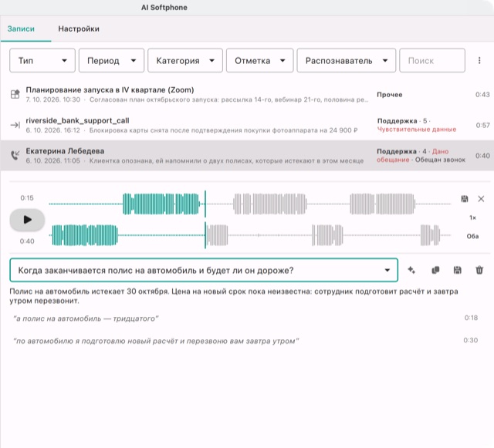
Task: Open the Категория filter dropdown
Action: click(185, 60)
